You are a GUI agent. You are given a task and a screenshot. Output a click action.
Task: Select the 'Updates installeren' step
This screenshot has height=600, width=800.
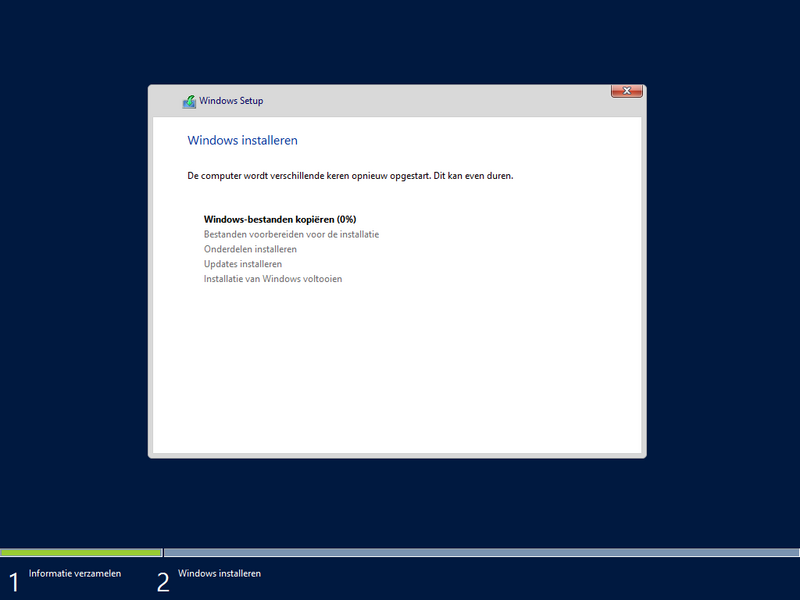coord(243,264)
